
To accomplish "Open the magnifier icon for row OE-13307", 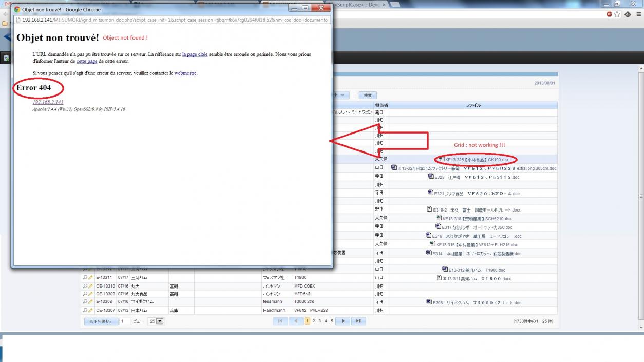I will [x=85, y=311].
